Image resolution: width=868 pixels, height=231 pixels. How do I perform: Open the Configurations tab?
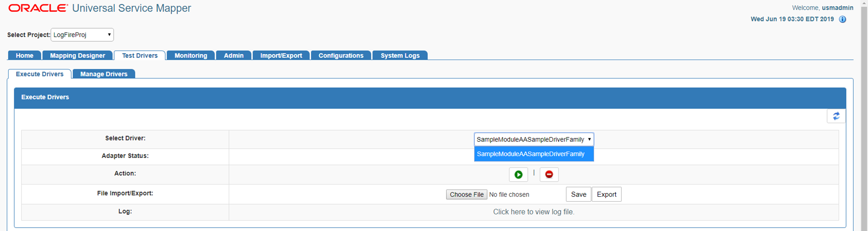coord(341,55)
